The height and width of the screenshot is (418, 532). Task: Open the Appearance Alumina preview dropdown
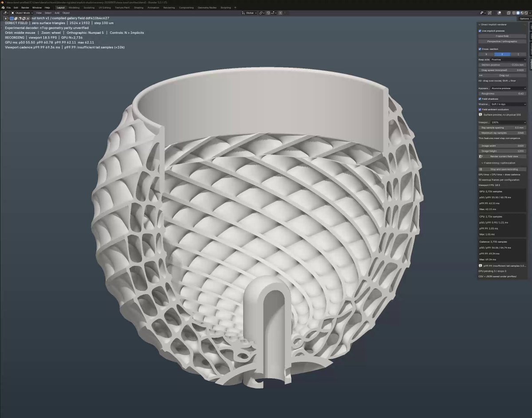[508, 88]
